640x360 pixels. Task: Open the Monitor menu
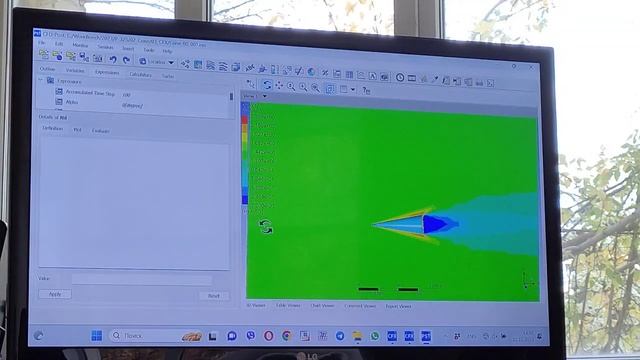pos(80,45)
